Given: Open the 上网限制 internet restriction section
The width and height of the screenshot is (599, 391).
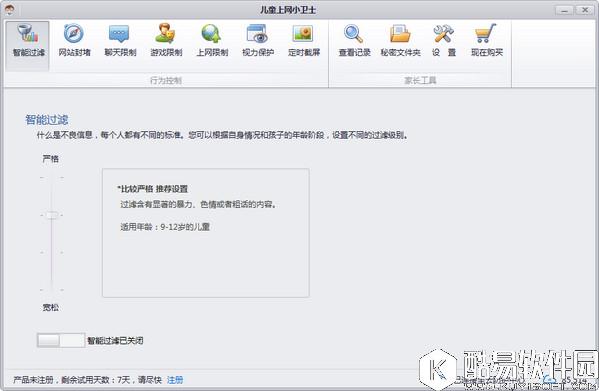Looking at the screenshot, I should [212, 41].
